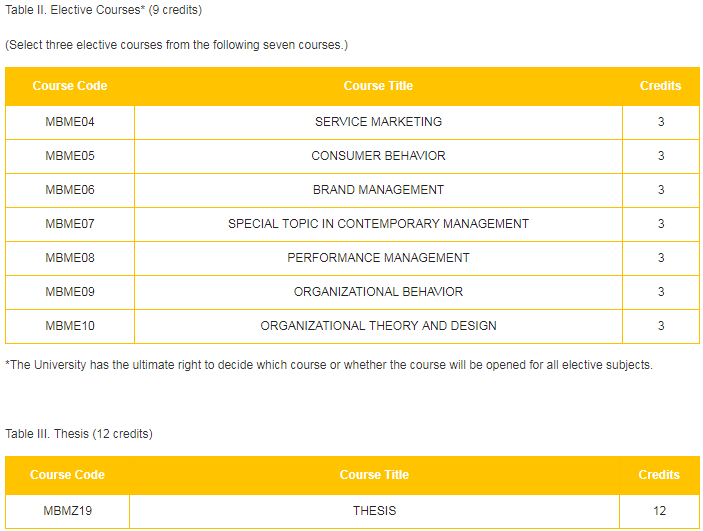Click the MBME09 course code cell

70,292
